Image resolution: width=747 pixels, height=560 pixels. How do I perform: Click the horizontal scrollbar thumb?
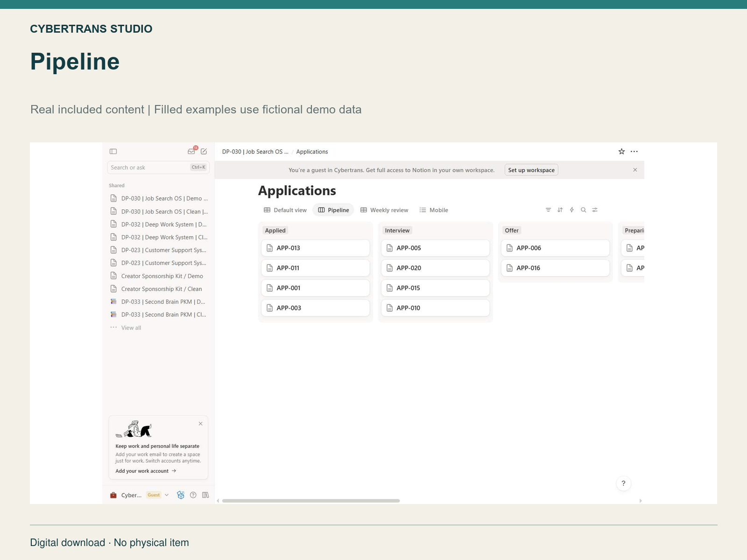pos(311,501)
